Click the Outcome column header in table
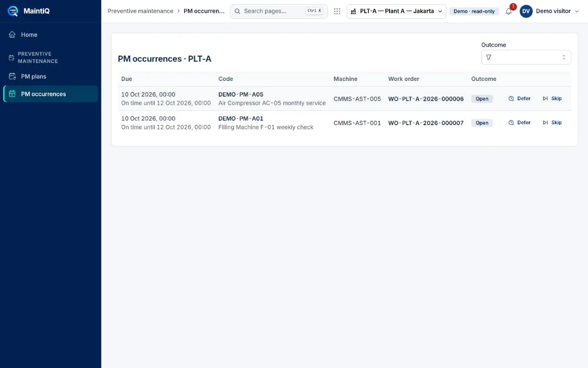The image size is (588, 368). pos(484,79)
